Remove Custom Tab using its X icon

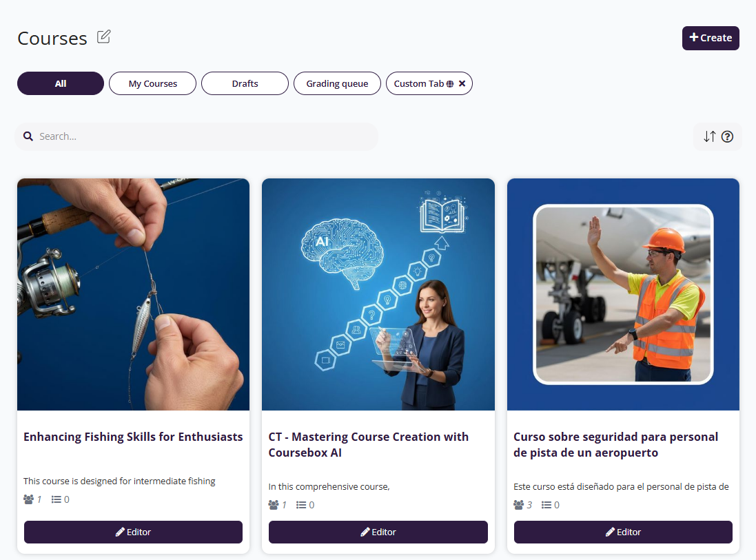pos(462,83)
